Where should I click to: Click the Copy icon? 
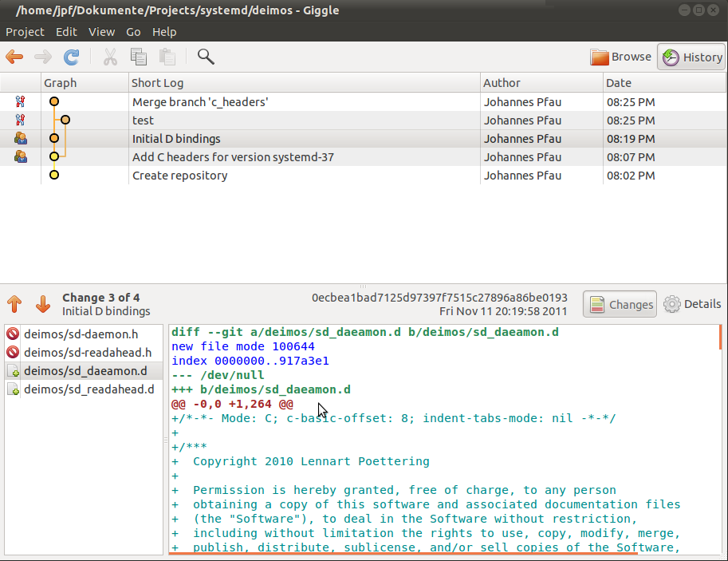tap(138, 57)
